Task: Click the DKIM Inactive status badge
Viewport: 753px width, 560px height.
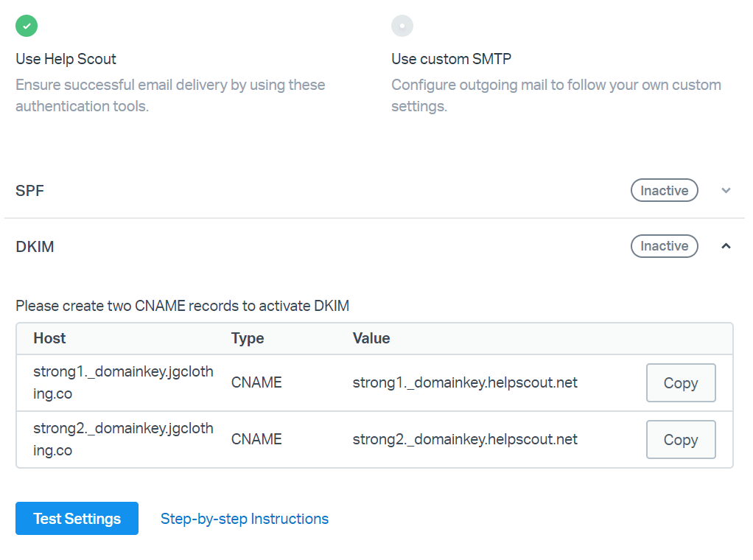Action: [664, 246]
